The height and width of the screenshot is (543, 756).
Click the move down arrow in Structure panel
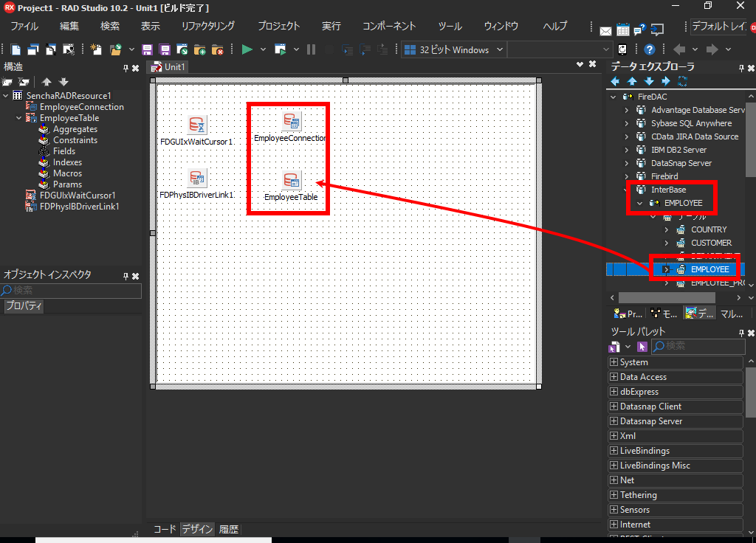[63, 82]
